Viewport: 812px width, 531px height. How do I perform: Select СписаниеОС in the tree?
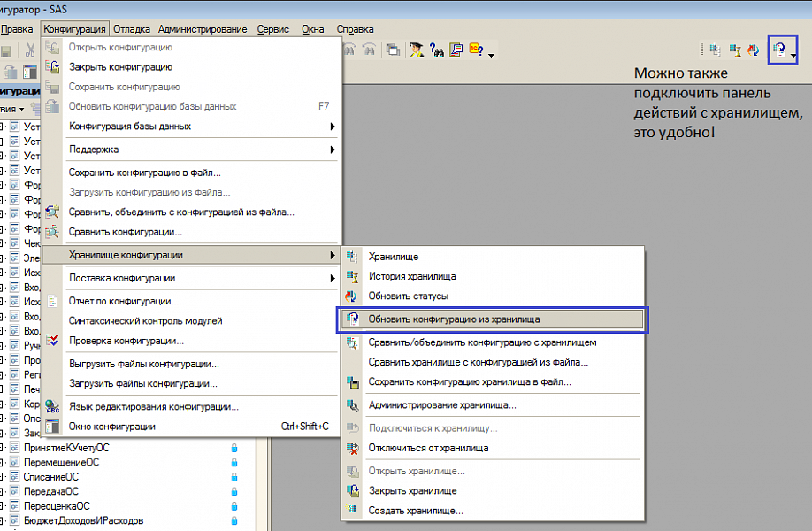[50, 477]
